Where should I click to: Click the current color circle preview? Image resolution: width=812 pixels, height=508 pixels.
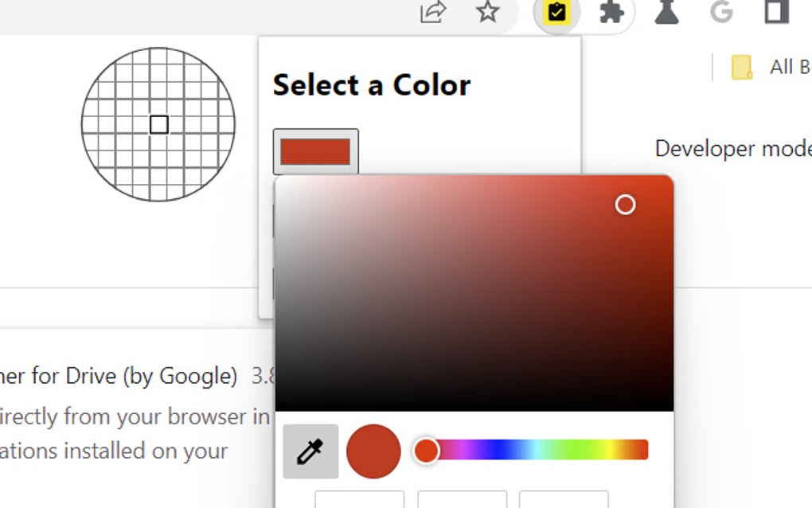(374, 451)
